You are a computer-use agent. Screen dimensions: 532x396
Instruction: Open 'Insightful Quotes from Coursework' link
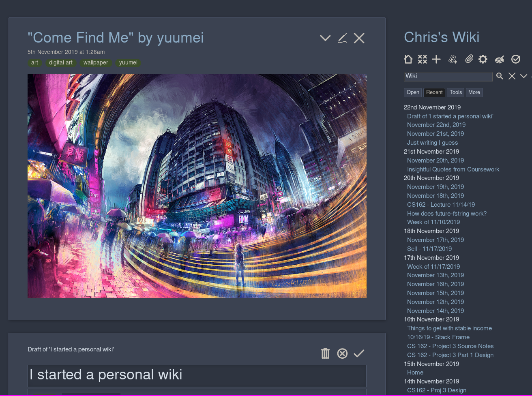pyautogui.click(x=453, y=169)
